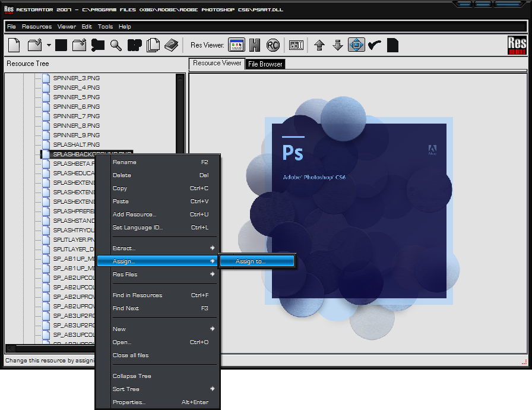532x410 pixels.
Task: Open the Help menu
Action: coord(125,27)
